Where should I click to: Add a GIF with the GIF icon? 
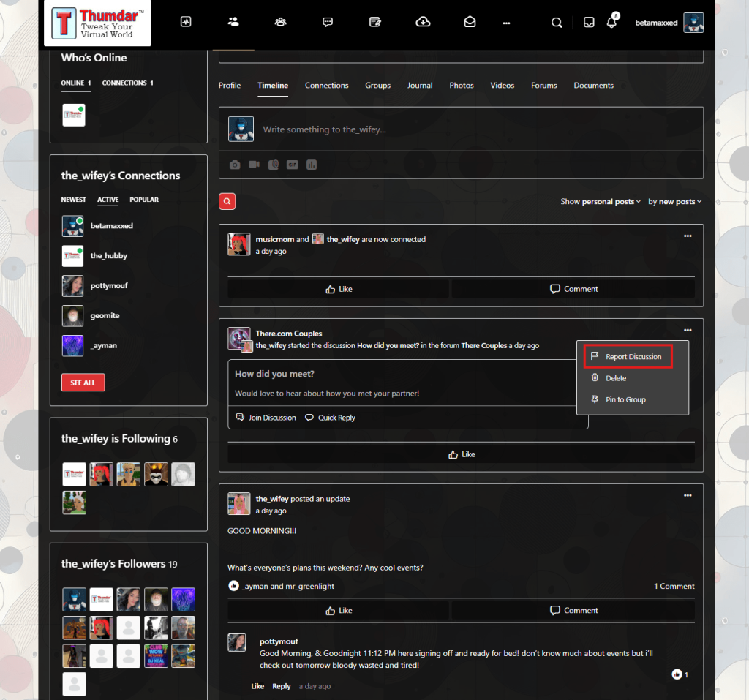(293, 165)
